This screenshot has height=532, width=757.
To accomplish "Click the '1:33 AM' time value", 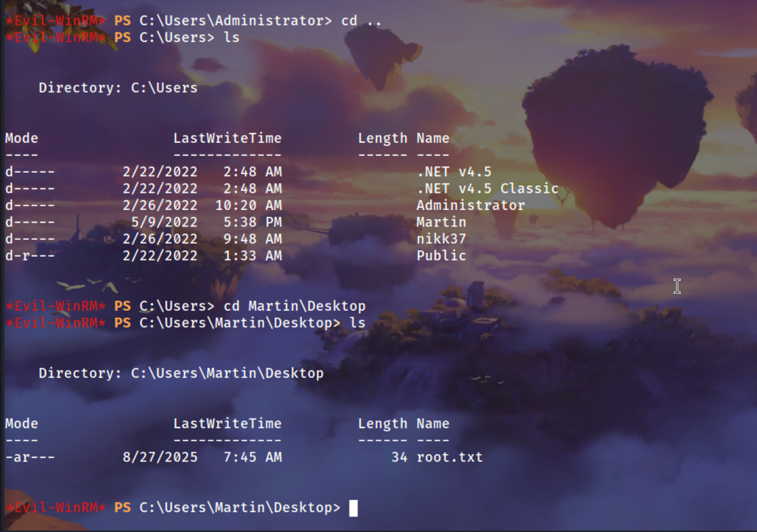I will (253, 256).
